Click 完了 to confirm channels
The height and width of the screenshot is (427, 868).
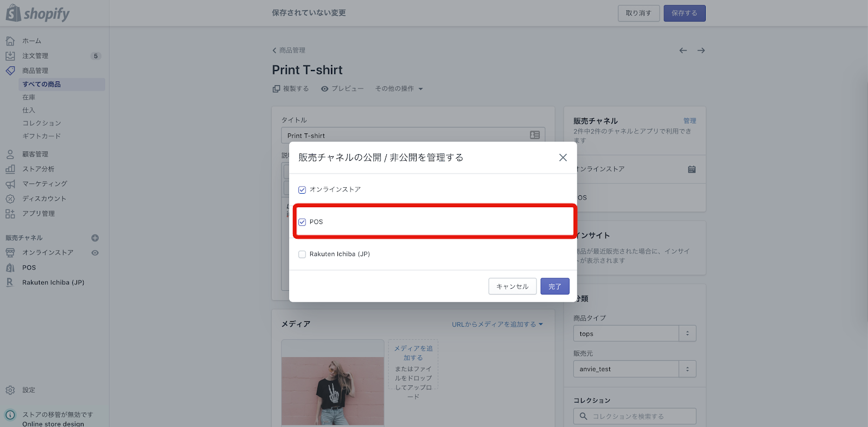pyautogui.click(x=555, y=286)
